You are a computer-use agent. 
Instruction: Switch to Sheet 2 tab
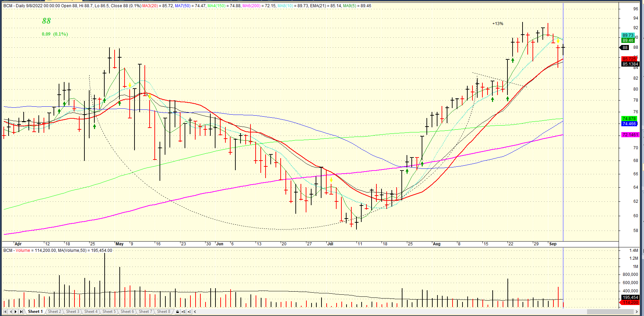coord(54,312)
